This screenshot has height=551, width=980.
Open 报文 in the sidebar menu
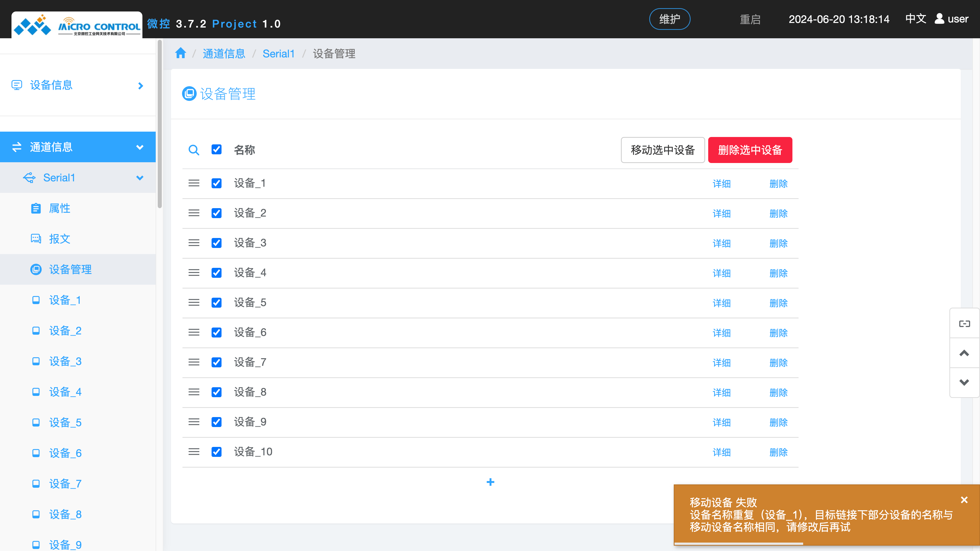(60, 239)
